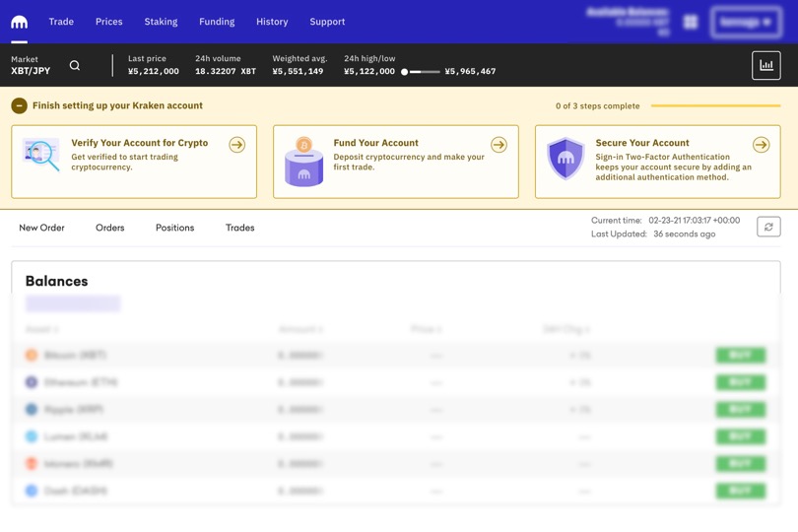Click the Balances heading
Screen dimensions: 798x532
point(56,281)
